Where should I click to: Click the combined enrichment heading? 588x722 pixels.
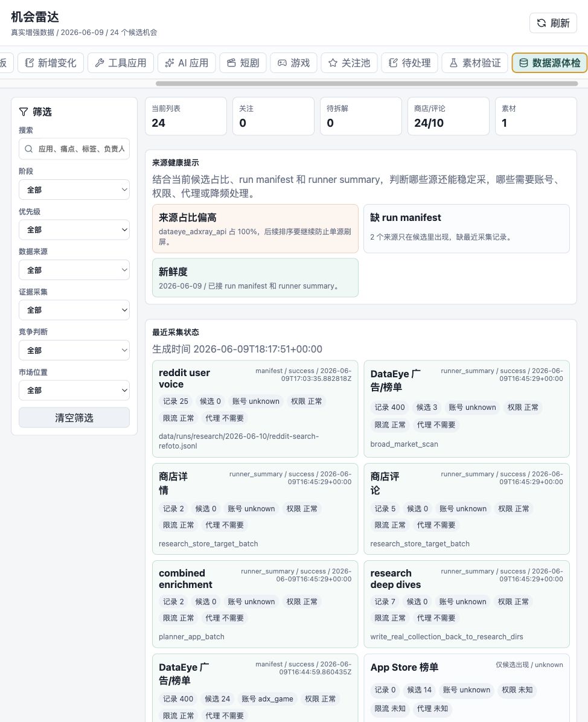click(x=185, y=579)
